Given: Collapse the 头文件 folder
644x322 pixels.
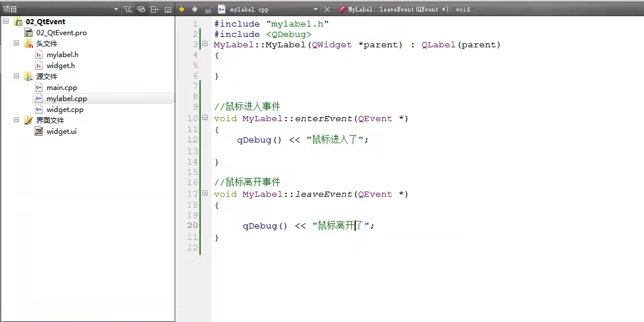Looking at the screenshot, I should coord(16,43).
